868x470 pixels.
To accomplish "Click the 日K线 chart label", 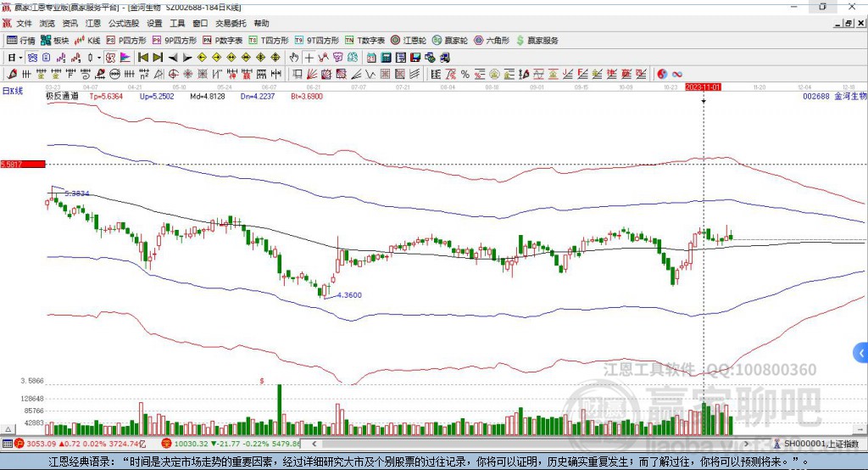I will 12,91.
